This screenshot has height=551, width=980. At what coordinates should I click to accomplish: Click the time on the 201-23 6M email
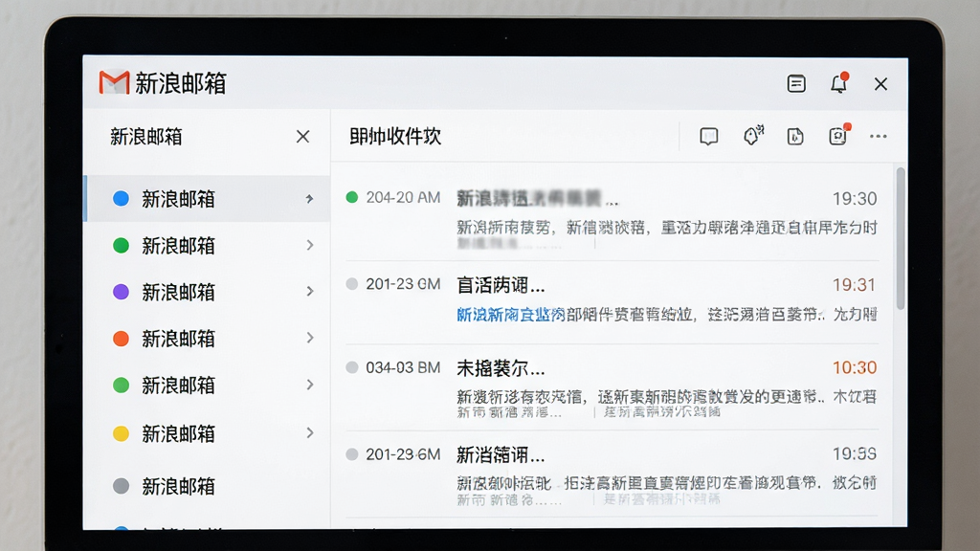coord(855,454)
